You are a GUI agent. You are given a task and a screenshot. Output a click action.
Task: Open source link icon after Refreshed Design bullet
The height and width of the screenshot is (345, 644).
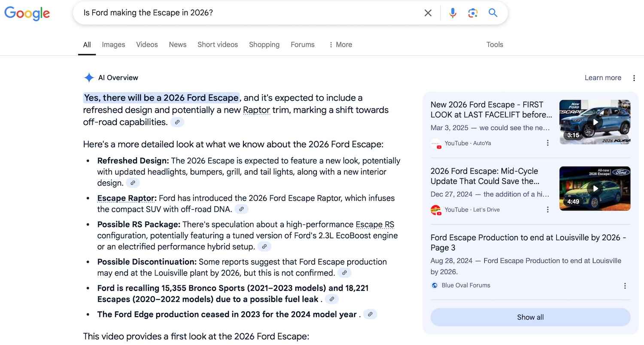[133, 183]
